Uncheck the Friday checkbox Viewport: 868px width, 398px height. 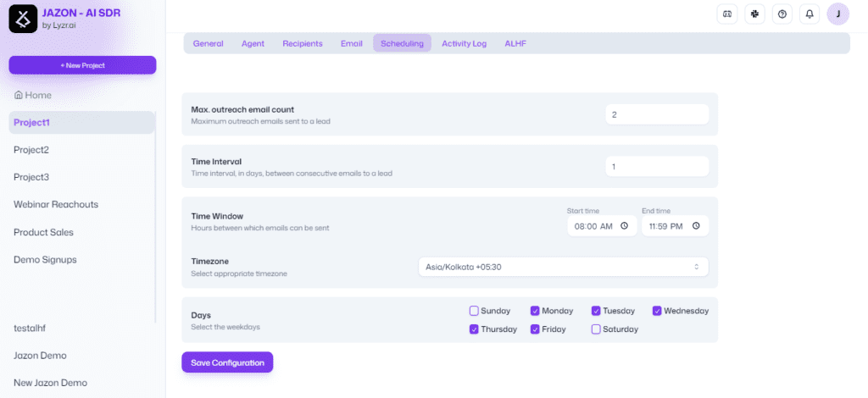point(536,329)
